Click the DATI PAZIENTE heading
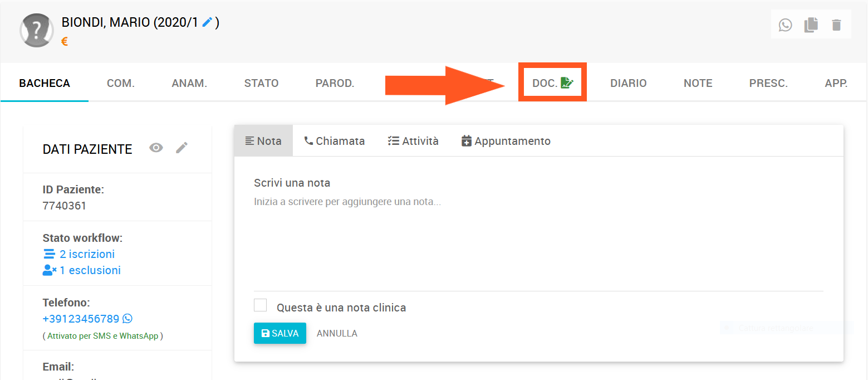The width and height of the screenshot is (868, 380). click(x=87, y=149)
